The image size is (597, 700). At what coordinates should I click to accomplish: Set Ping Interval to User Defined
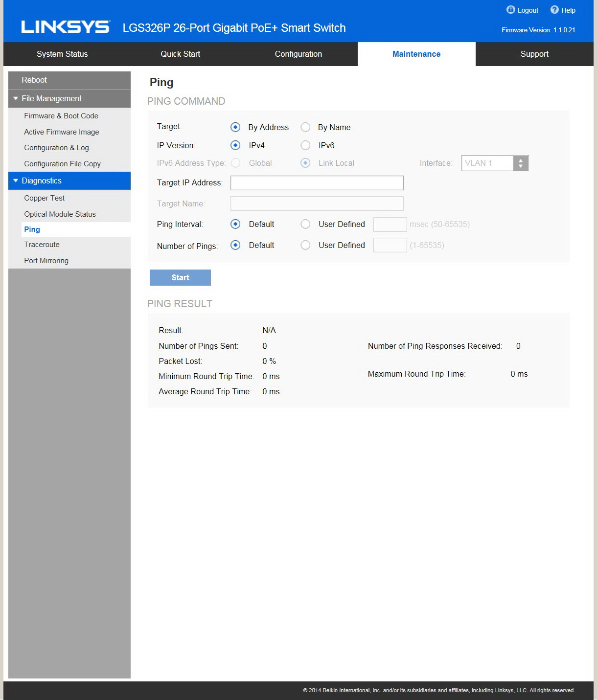(x=305, y=224)
